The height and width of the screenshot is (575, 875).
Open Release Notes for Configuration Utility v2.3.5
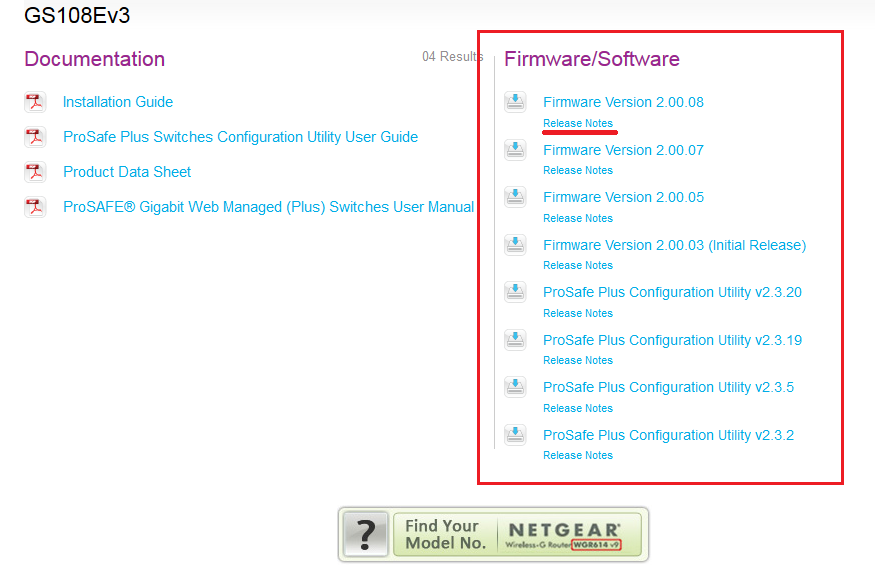[578, 408]
